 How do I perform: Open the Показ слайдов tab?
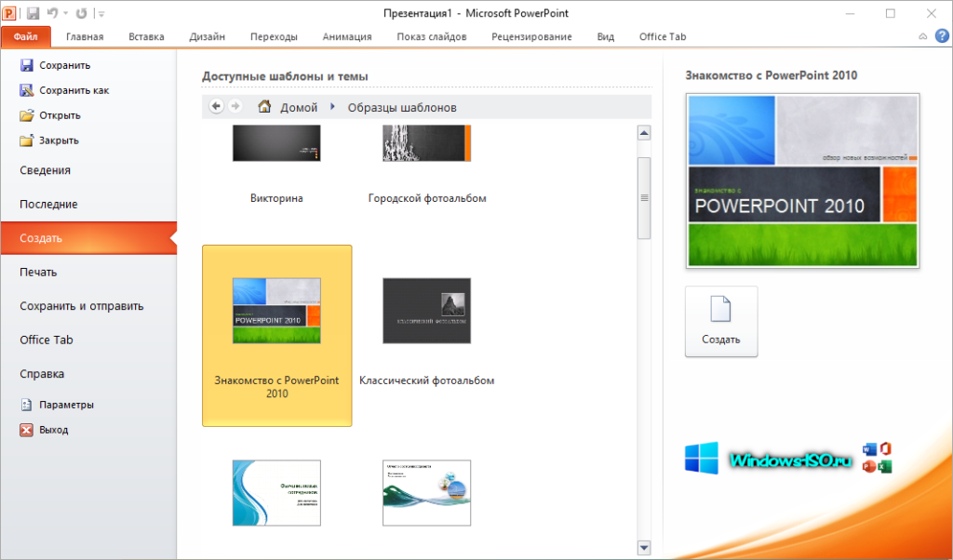[x=432, y=36]
